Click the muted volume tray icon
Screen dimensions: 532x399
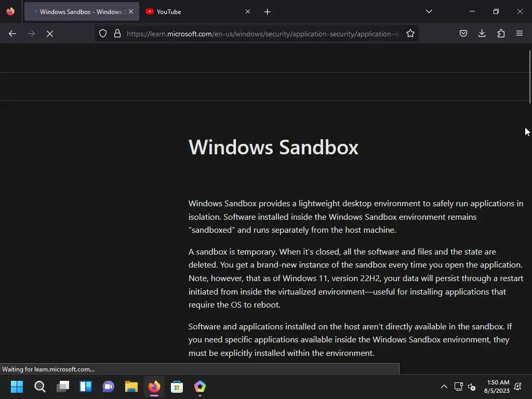[472, 387]
